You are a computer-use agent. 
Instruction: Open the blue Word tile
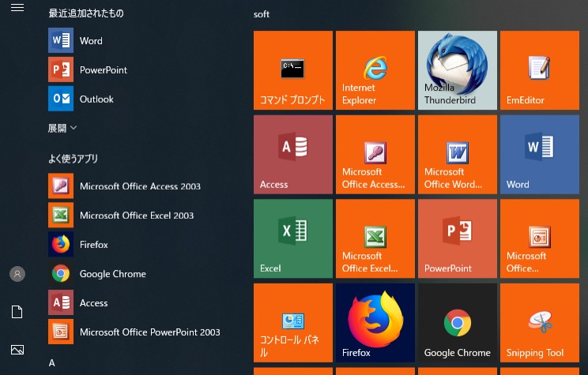pos(540,155)
